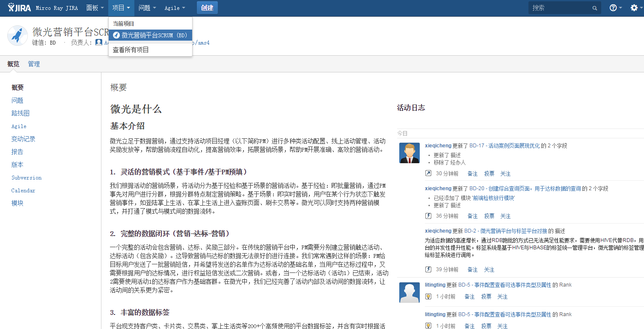The width and height of the screenshot is (644, 329).
Task: Click the improvement arrow icon near 30 分钟前
Action: [428, 173]
